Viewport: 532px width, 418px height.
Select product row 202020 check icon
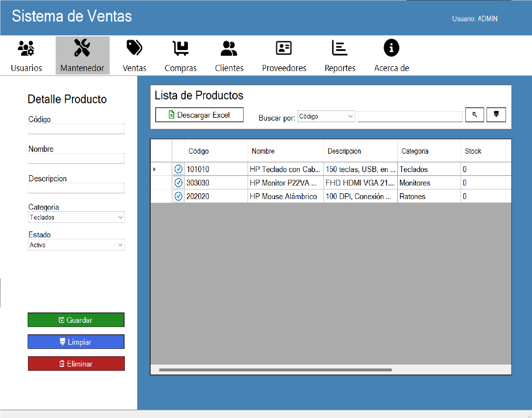178,196
